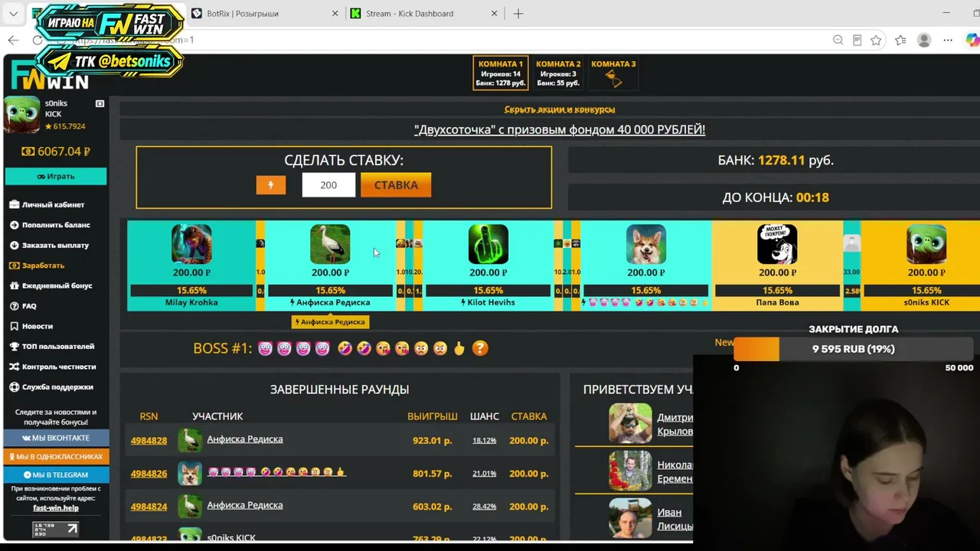Click the small card icon beside s0niks
980x551 pixels.
coord(100,103)
